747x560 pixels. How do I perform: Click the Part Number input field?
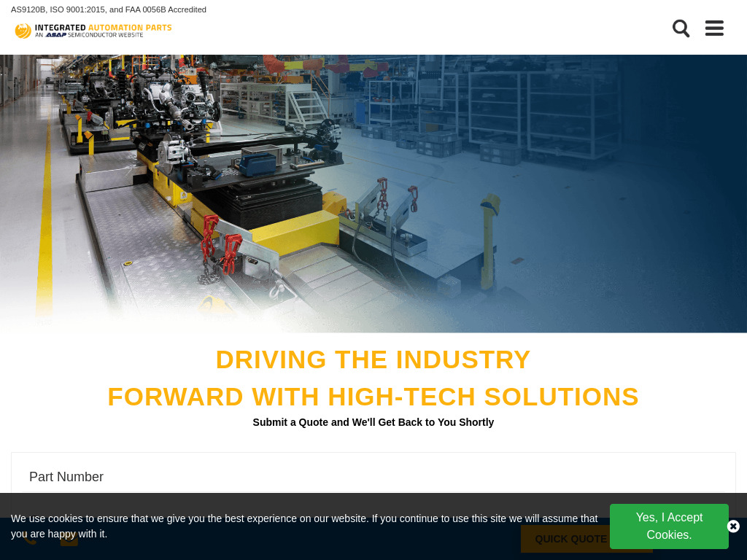[x=373, y=477]
